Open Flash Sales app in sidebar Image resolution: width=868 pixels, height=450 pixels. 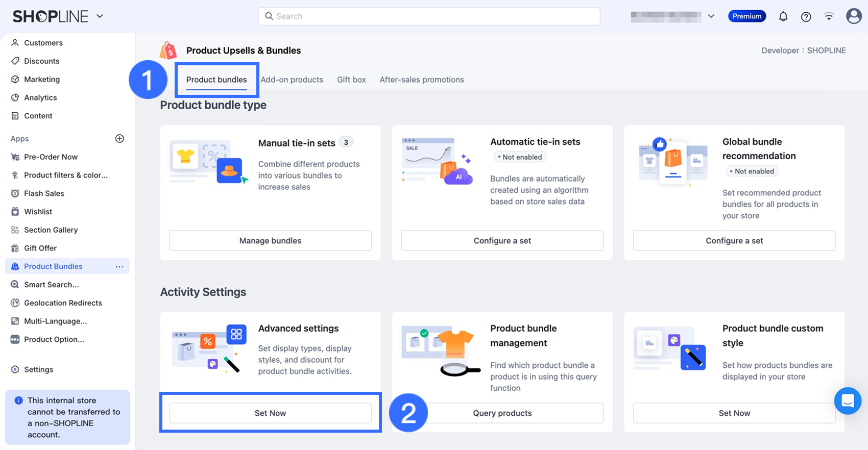(x=44, y=193)
